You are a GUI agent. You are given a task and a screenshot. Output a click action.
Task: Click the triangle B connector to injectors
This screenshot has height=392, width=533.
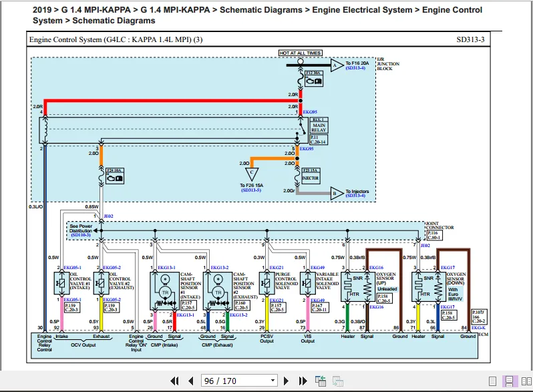click(x=337, y=194)
